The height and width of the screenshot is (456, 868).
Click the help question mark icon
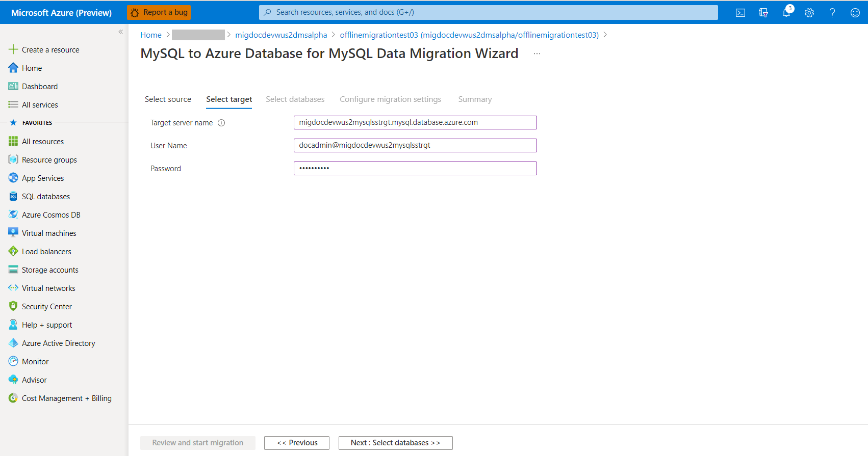pyautogui.click(x=832, y=13)
